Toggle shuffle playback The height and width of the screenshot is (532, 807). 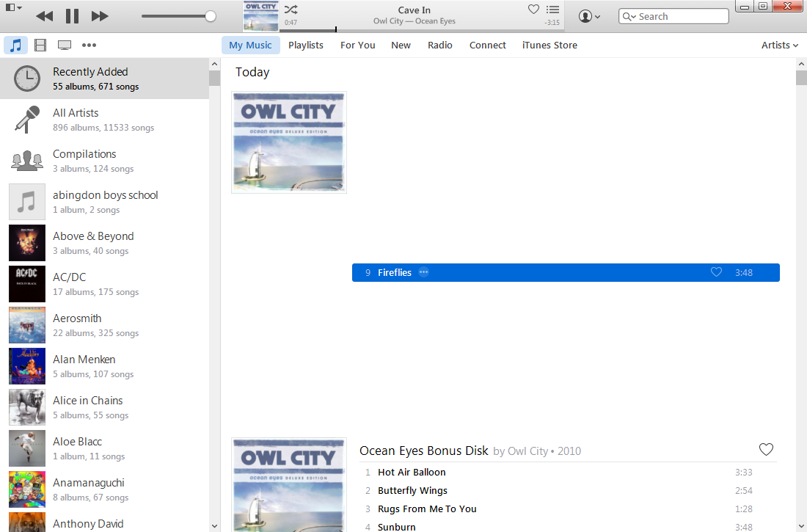click(291, 10)
